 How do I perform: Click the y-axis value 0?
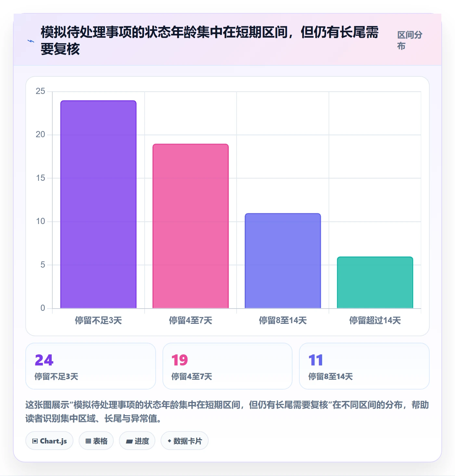point(43,308)
